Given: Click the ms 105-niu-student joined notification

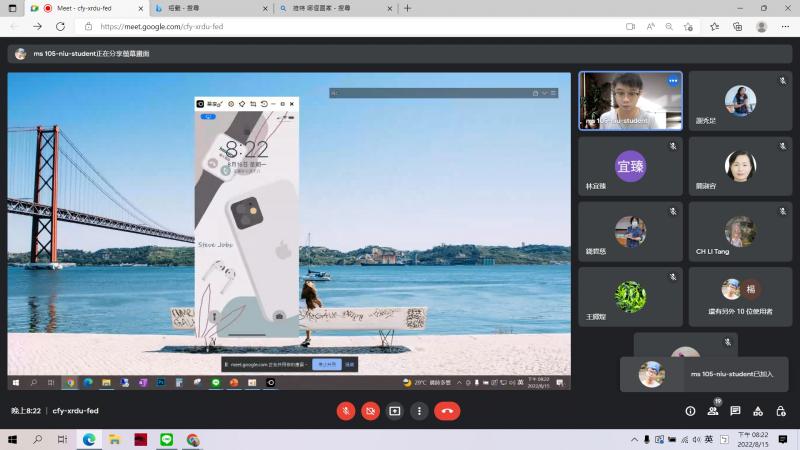Looking at the screenshot, I should (x=704, y=374).
